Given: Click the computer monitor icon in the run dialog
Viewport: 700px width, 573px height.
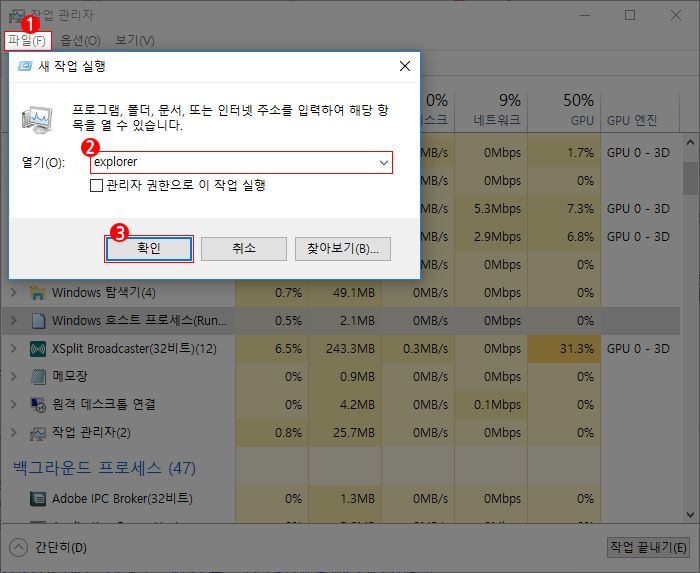Looking at the screenshot, I should coord(37,120).
